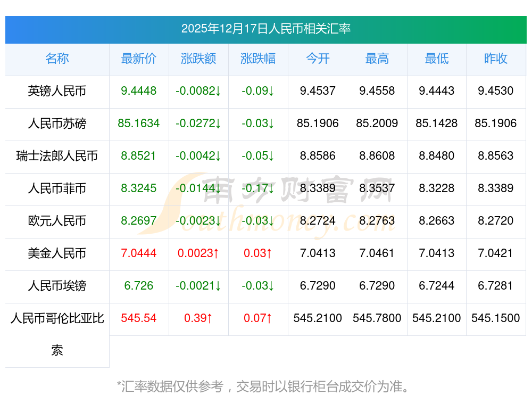532x403 pixels.
Task: Select the 最低 column header
Action: pos(437,59)
